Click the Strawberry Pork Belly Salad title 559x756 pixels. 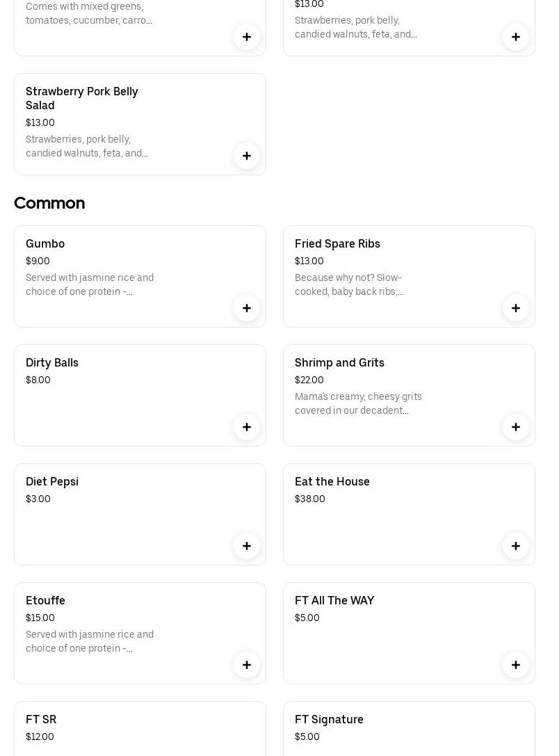pyautogui.click(x=82, y=98)
